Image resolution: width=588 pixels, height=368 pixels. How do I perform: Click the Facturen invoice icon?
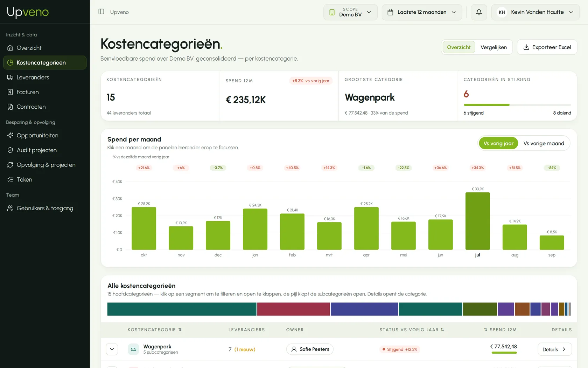(10, 92)
